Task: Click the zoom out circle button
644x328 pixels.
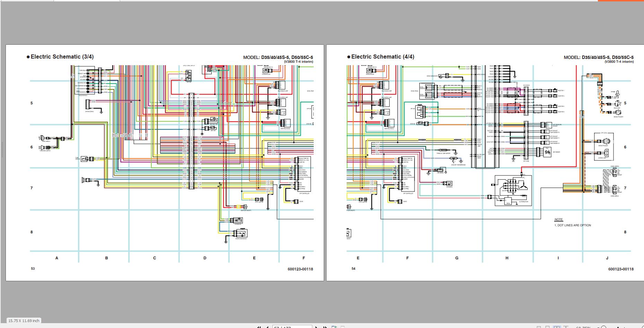Action: tap(603, 327)
